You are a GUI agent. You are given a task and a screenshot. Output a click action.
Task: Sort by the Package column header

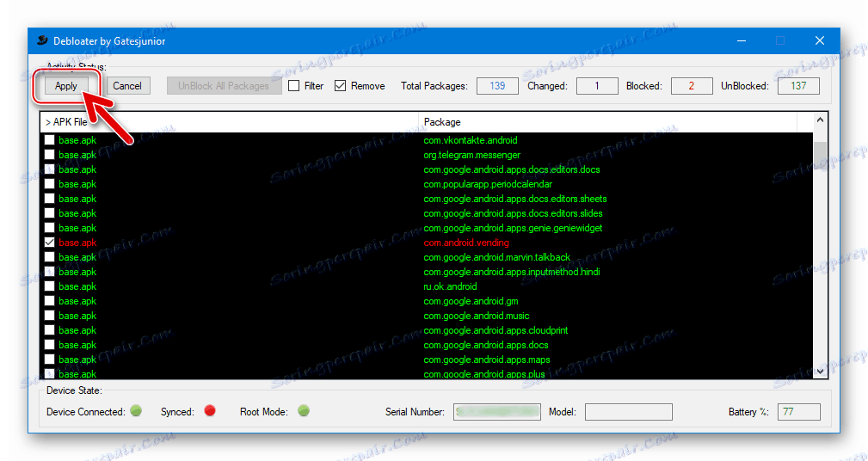[x=607, y=122]
